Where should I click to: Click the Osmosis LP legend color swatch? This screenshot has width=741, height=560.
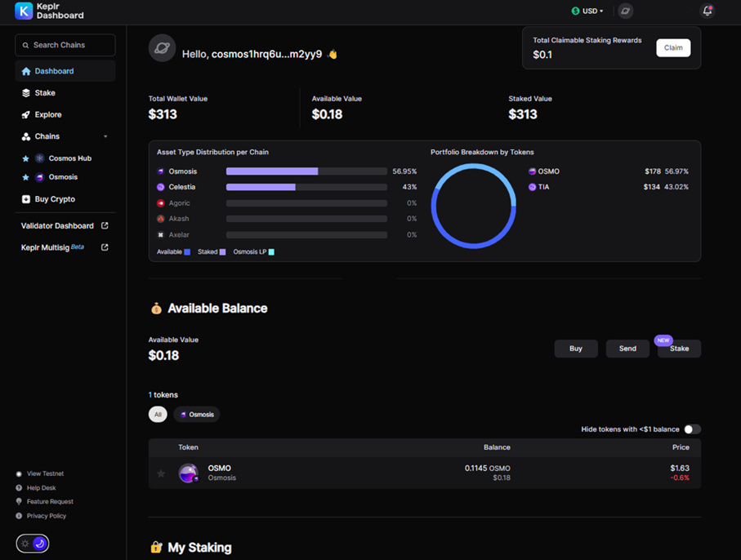pyautogui.click(x=271, y=252)
